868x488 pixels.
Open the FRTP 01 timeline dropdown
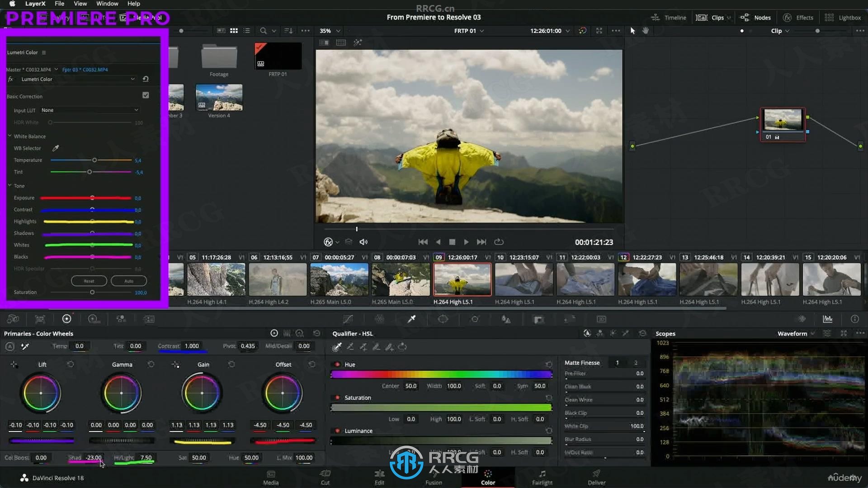click(x=469, y=31)
